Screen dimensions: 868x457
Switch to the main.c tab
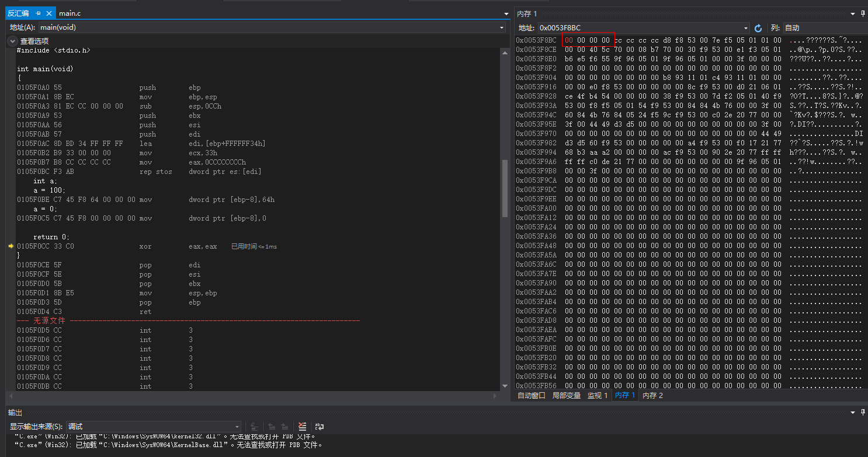pos(70,13)
